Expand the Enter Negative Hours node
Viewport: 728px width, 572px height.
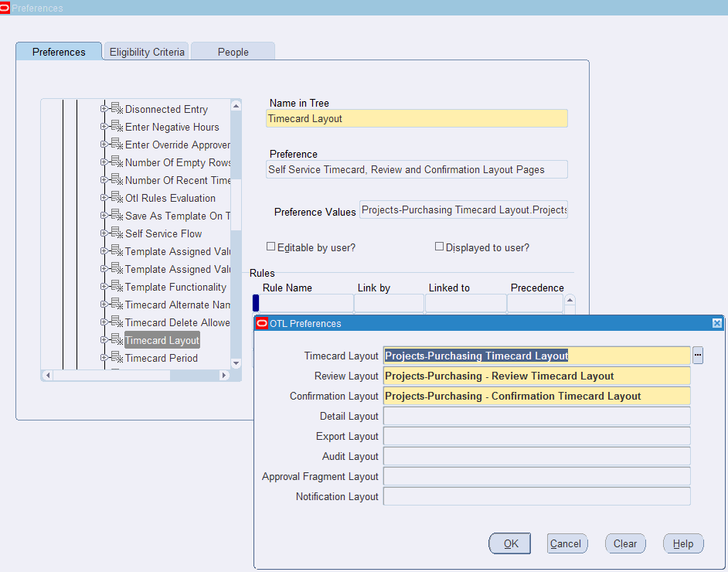[104, 126]
